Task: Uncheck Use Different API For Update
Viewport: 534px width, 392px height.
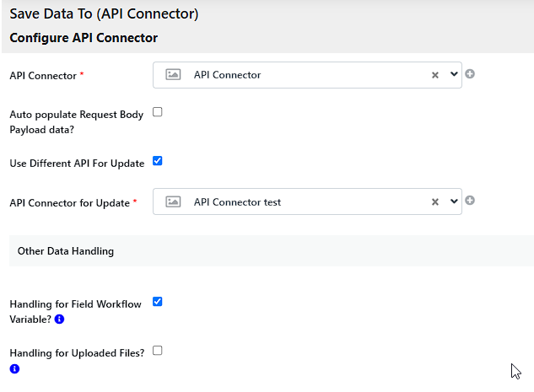Action: (x=157, y=160)
